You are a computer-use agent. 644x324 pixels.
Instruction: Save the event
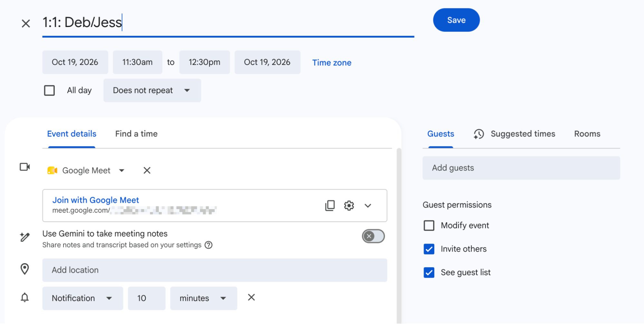pos(456,20)
